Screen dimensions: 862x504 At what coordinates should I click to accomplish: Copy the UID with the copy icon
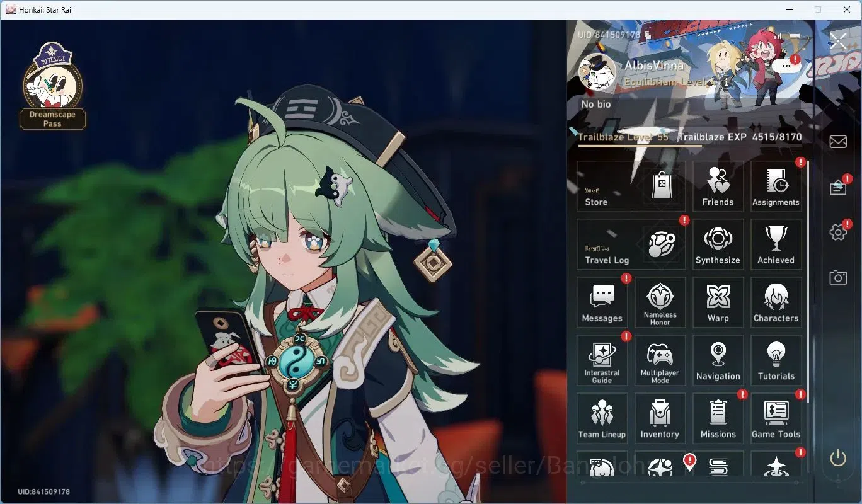point(647,35)
